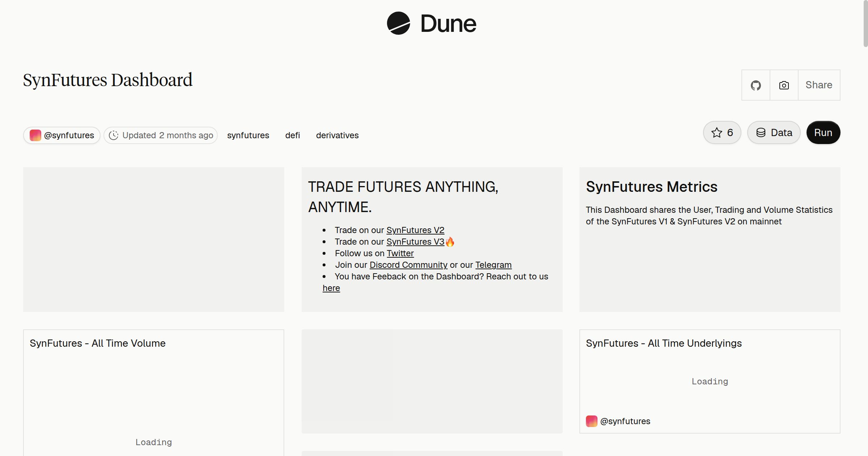868x456 pixels.
Task: Click the feedback 'here' link
Action: pos(331,288)
